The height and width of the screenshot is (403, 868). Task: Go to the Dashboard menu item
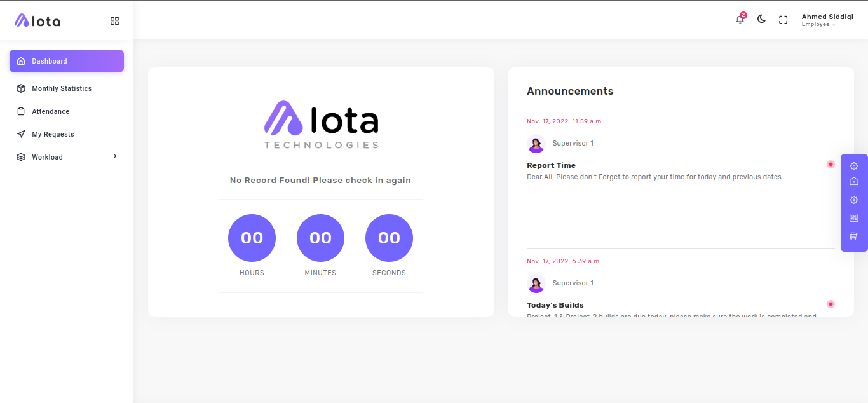(67, 61)
